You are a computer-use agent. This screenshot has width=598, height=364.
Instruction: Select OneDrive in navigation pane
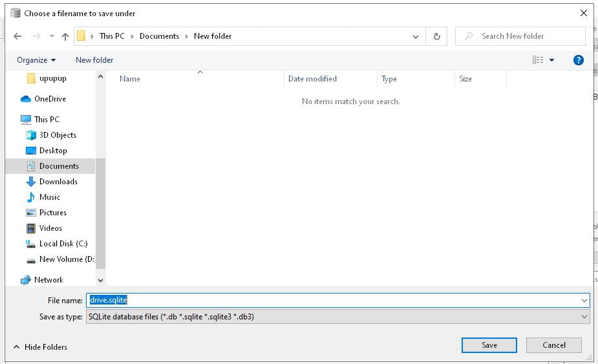pos(49,99)
